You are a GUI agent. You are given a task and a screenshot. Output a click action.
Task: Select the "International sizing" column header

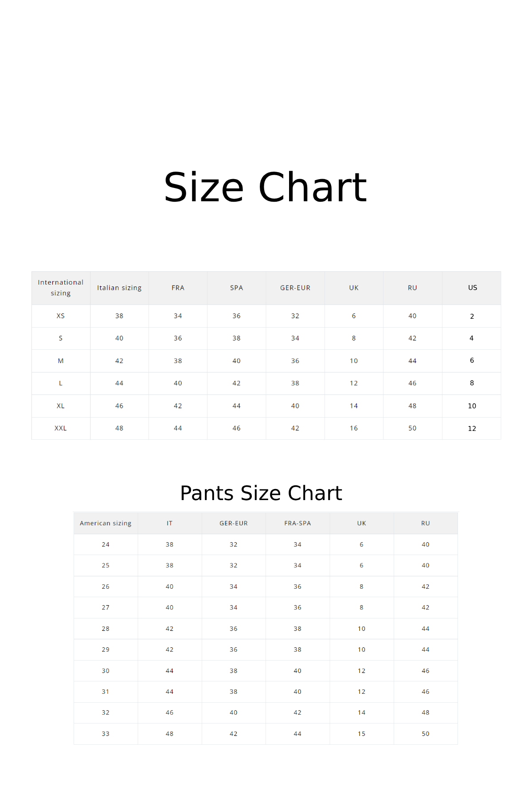click(61, 288)
